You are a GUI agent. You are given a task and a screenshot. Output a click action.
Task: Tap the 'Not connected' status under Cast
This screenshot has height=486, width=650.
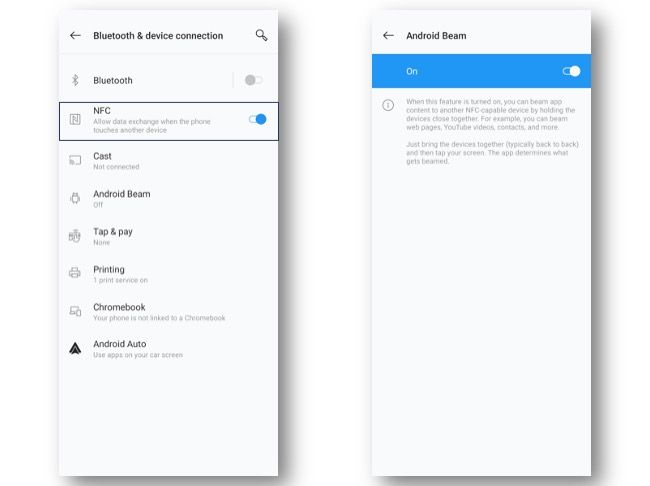(x=116, y=167)
